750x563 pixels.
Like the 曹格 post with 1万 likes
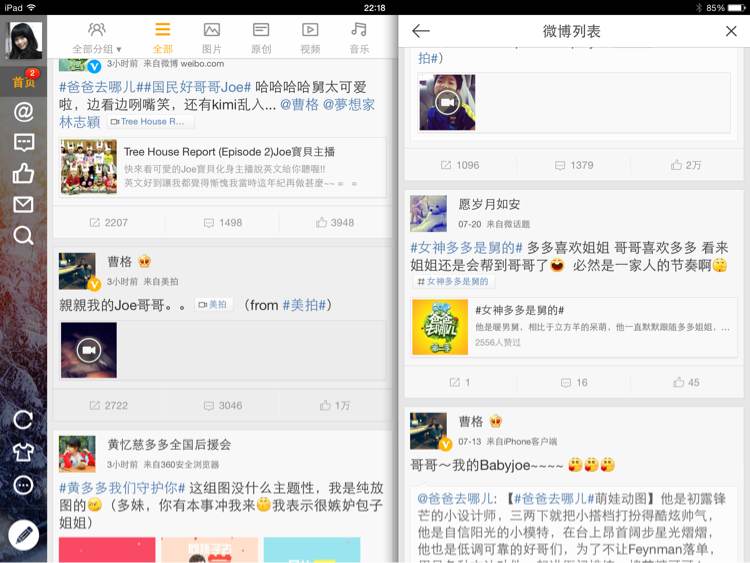(335, 406)
